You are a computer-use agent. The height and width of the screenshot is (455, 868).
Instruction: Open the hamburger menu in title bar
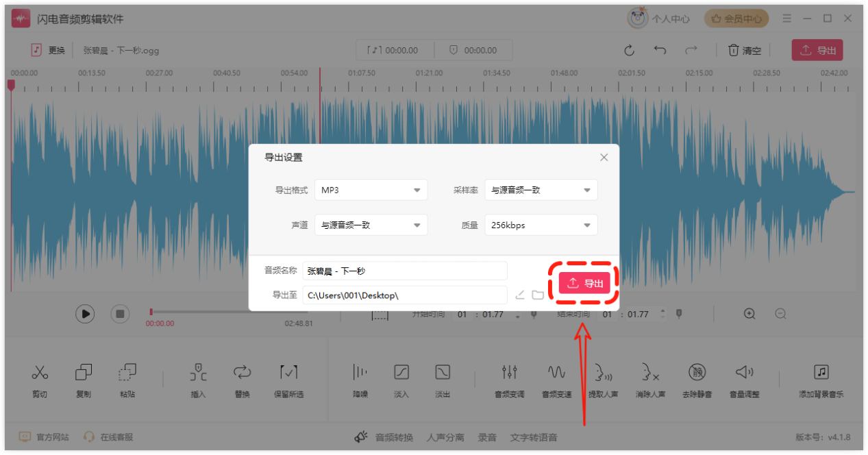(786, 19)
